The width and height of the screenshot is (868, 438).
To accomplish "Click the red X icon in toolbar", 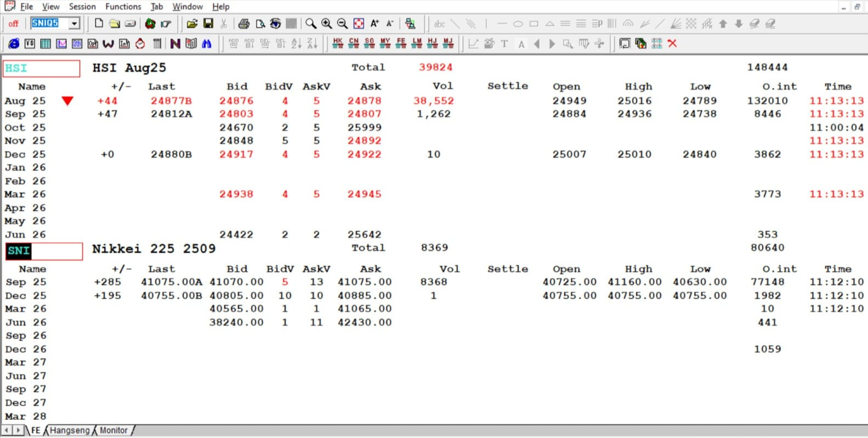I will click(672, 43).
